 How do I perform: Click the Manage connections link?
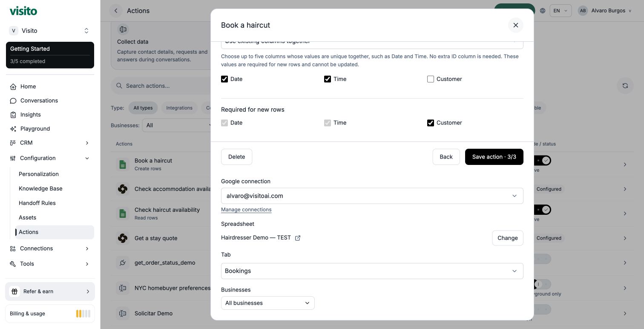[x=246, y=210]
